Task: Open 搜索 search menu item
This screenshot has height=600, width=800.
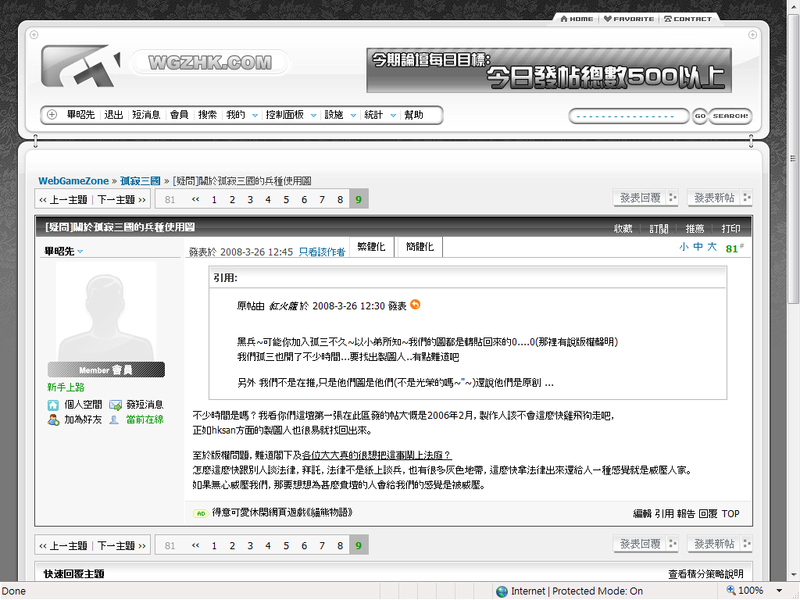Action: click(x=207, y=115)
